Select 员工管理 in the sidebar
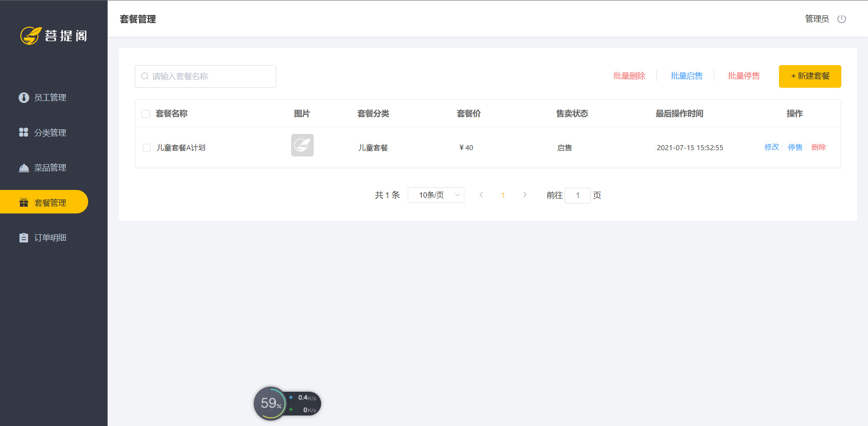The image size is (868, 426). (50, 97)
